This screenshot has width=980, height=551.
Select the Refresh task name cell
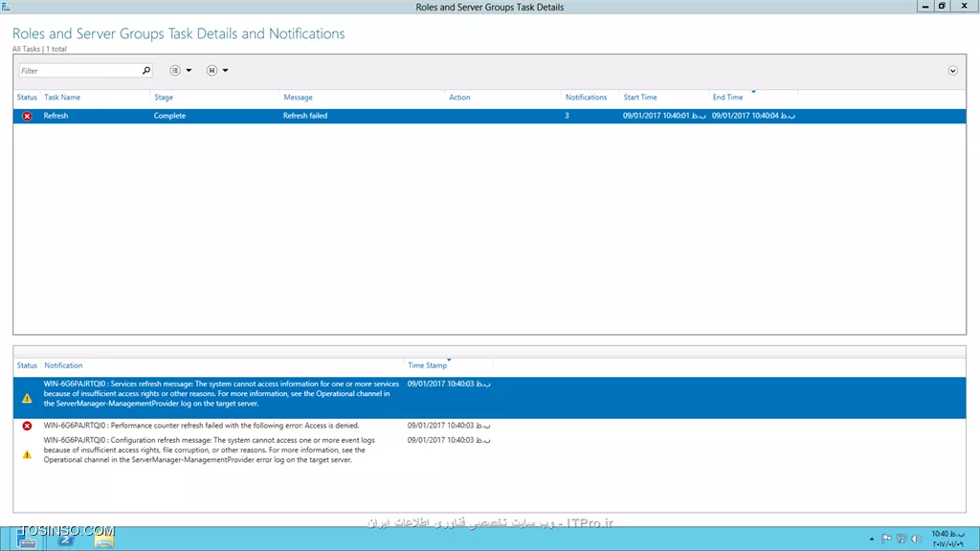[x=56, y=116]
